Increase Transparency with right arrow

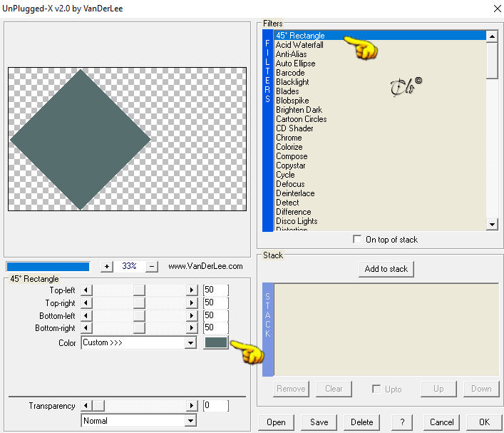click(x=192, y=405)
